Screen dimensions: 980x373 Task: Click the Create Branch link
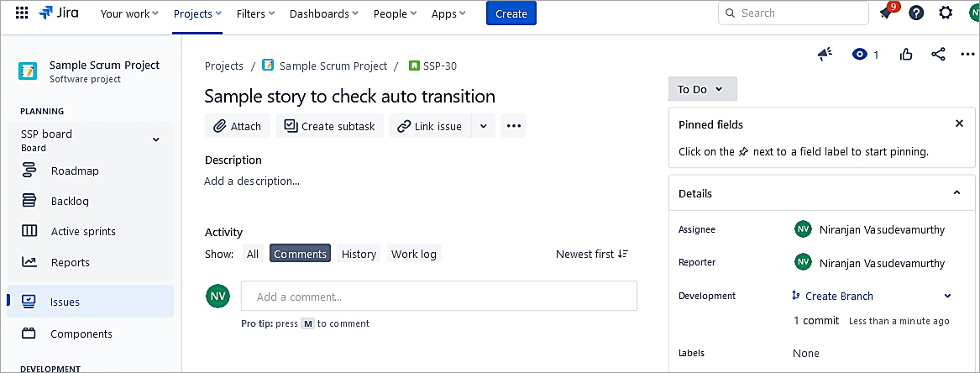click(838, 296)
